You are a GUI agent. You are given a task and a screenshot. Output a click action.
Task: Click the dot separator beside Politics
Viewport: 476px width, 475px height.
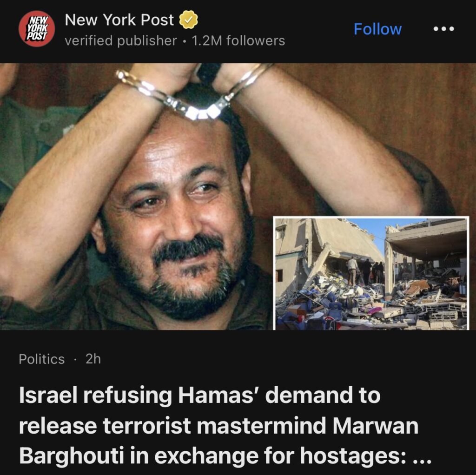75,360
